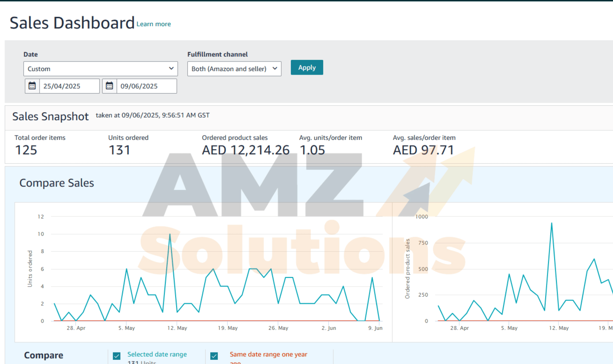This screenshot has width=613, height=364.
Task: Expand the Date range dropdown showing Custom
Action: 100,69
